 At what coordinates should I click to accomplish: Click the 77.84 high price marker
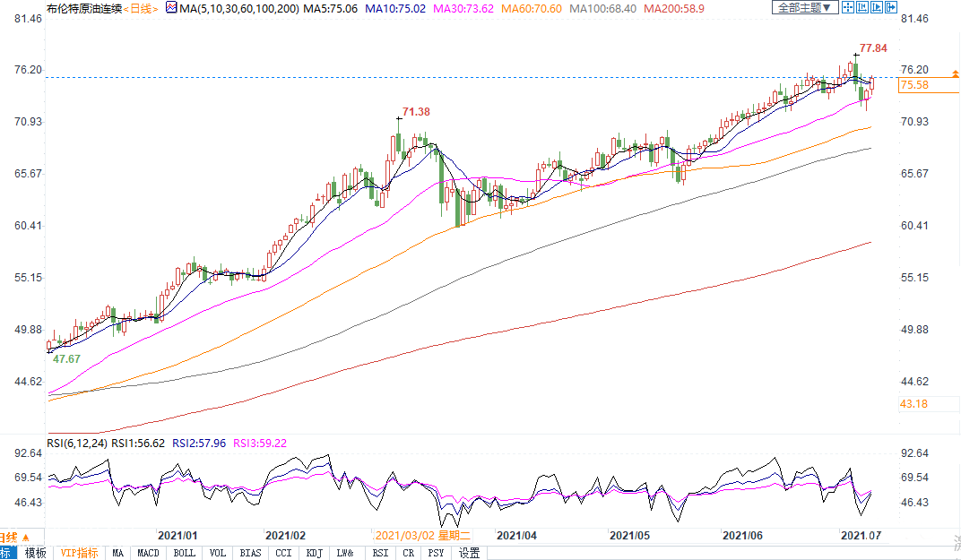873,47
